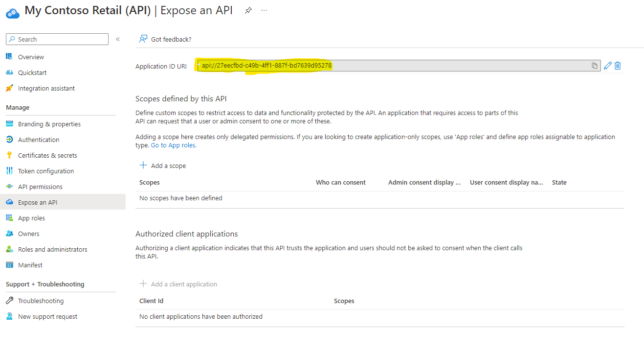Viewport: 644px width, 354px height.
Task: Click 'No client applications have been authorized'
Action: (201, 317)
